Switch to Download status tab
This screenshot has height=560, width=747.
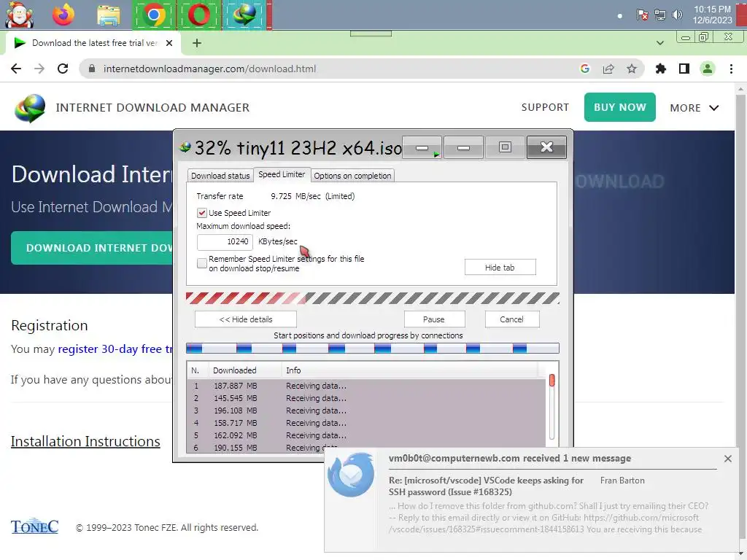[220, 176]
